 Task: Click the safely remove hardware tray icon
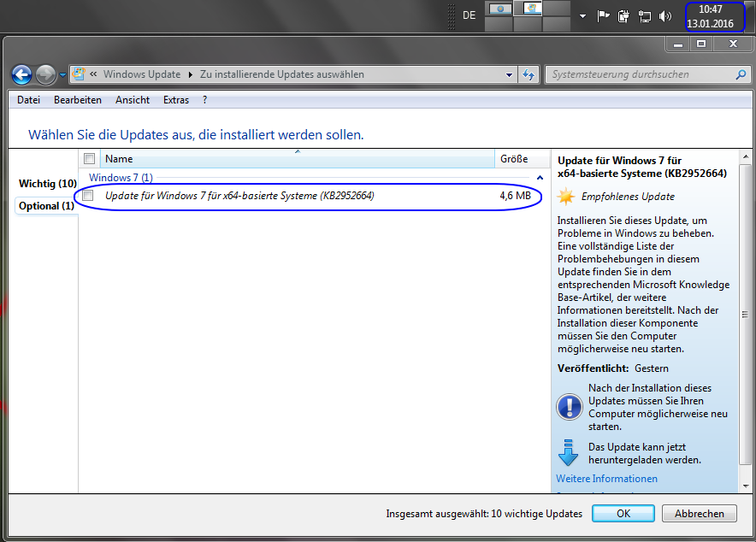[x=623, y=17]
